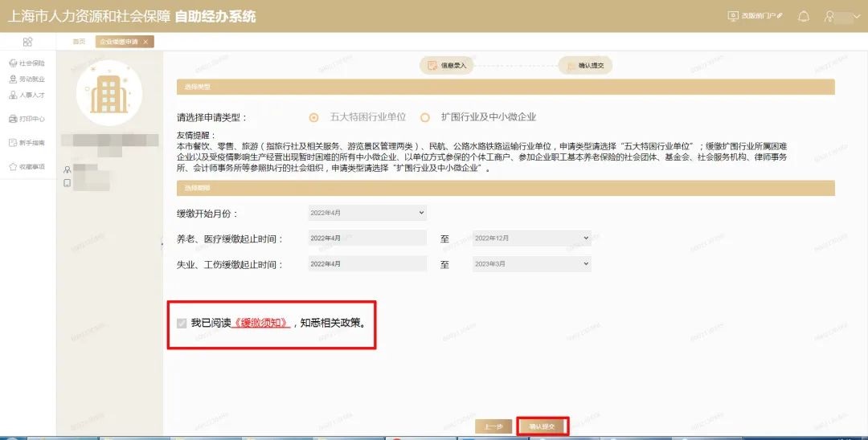Screen dimensions: 868x440
Task: Expand 缓缴开始月份 dropdown
Action: 366,213
